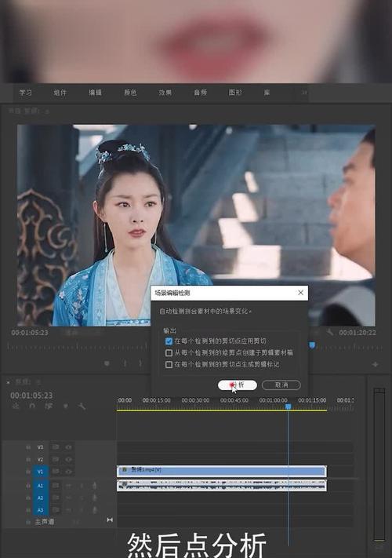392x558 pixels.
Task: Expand the workspace overflow chevron menu
Action: (304, 93)
